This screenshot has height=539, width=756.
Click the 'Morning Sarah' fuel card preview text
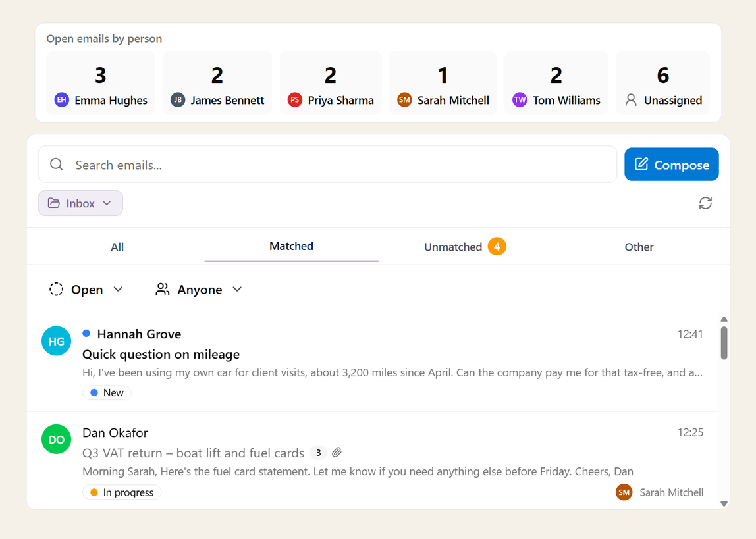[358, 471]
